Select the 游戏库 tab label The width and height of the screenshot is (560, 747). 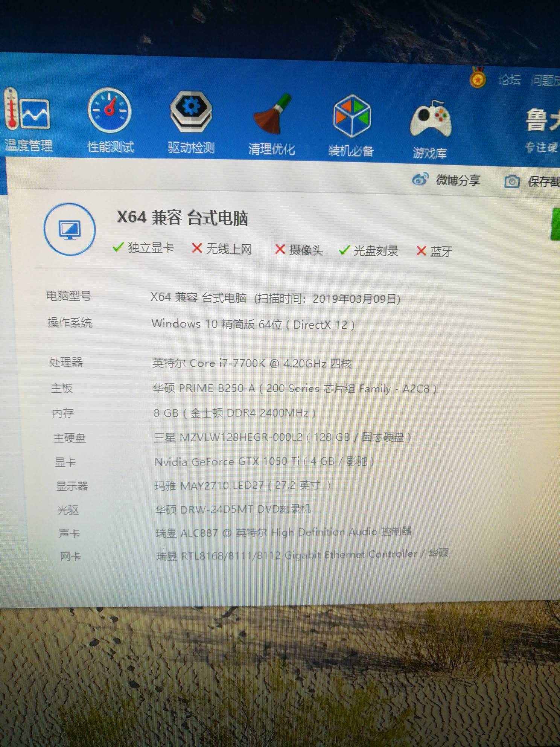tap(430, 152)
